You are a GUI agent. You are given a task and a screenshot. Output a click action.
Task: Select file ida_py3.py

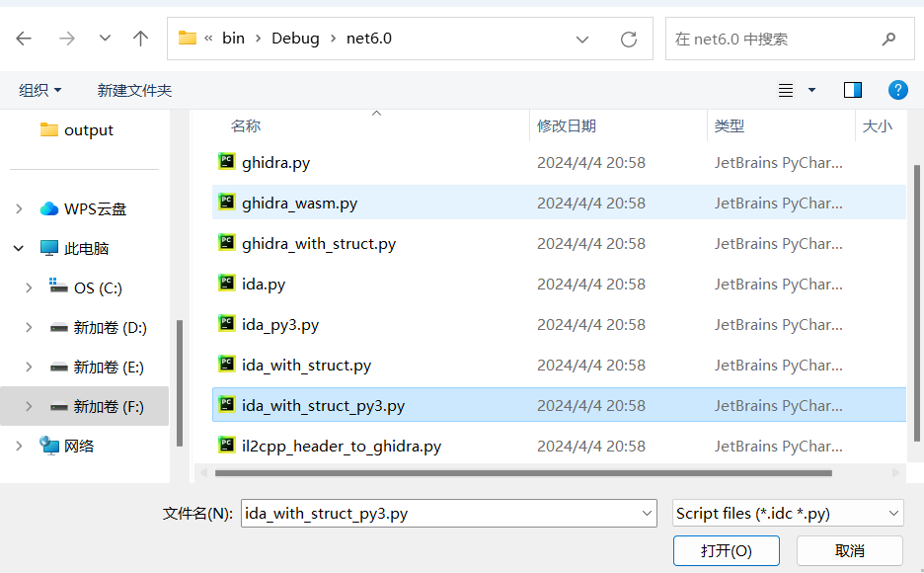click(559, 325)
